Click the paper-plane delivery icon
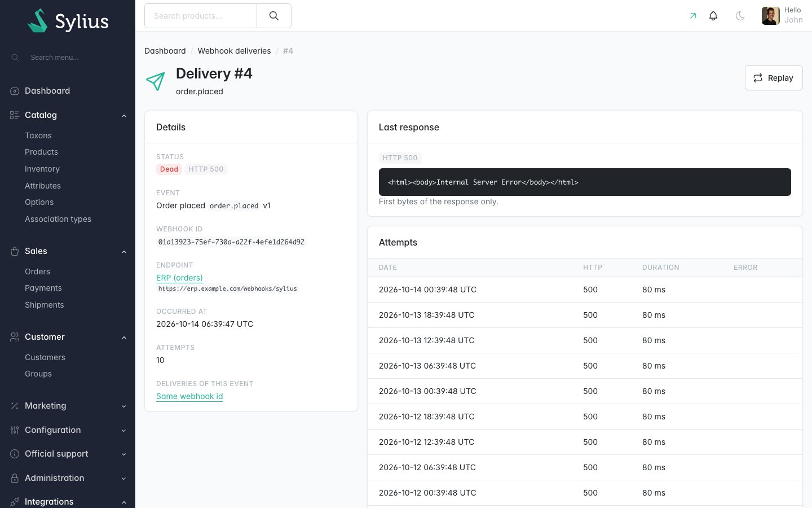Screen dimensions: 812x508 coord(156,81)
